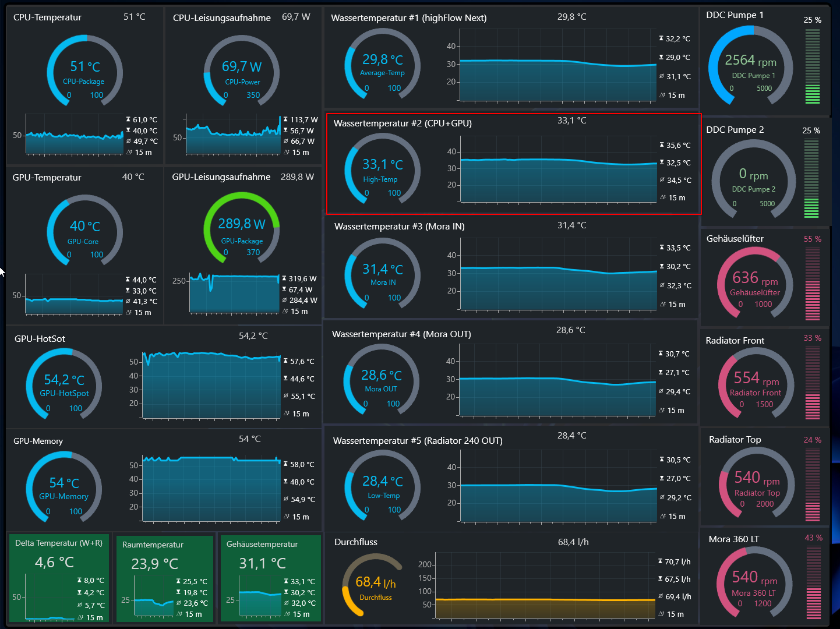The image size is (840, 629).
Task: Select the High-Temp 33,1 °C gauge
Action: tap(383, 169)
